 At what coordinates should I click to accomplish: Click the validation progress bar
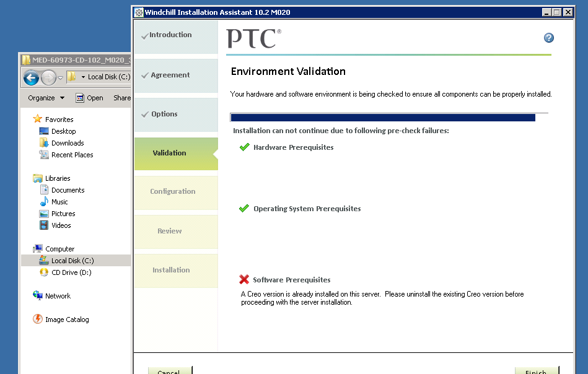389,117
